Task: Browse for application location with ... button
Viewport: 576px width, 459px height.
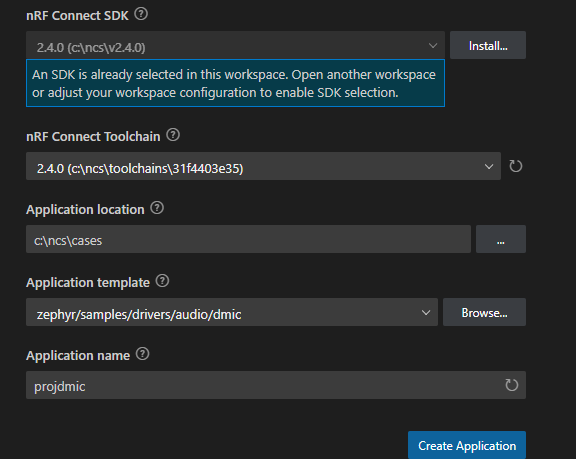Action: (501, 239)
